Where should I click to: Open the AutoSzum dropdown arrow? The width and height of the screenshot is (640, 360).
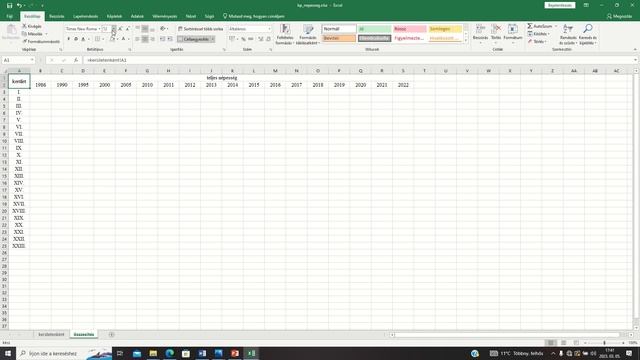click(556, 26)
